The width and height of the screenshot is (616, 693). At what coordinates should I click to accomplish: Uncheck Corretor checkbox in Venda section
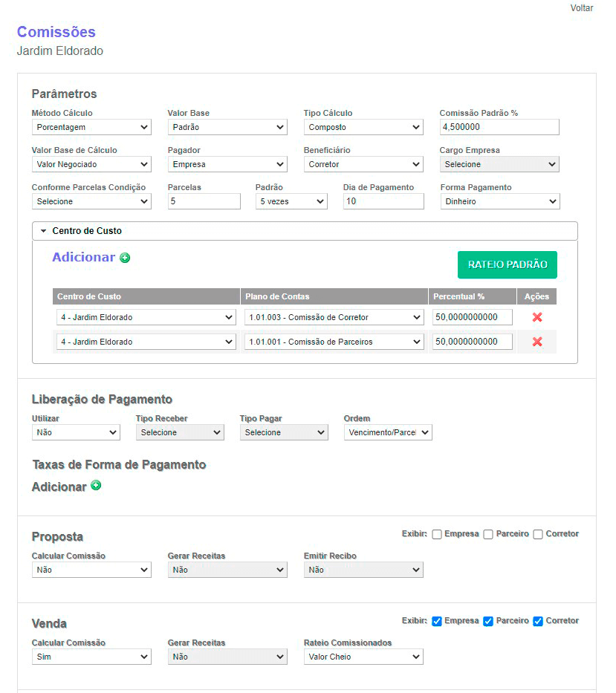(x=538, y=621)
